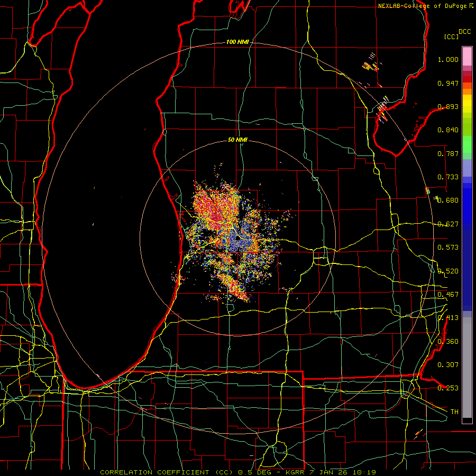Viewport: 476px width, 476px height.
Task: Click the KGRR 7 JAN 26 10:19 timestamp
Action: tap(331, 472)
